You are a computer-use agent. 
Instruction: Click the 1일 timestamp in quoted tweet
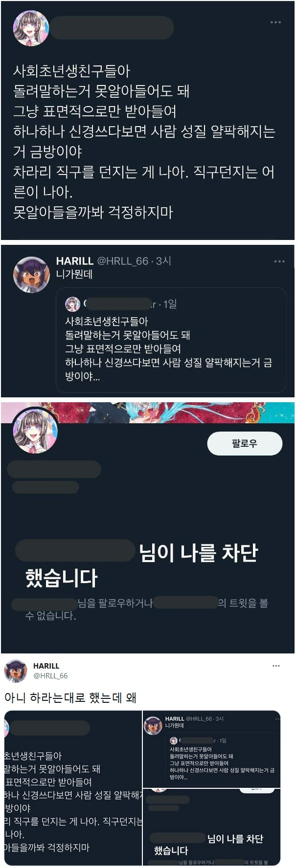[x=170, y=304]
